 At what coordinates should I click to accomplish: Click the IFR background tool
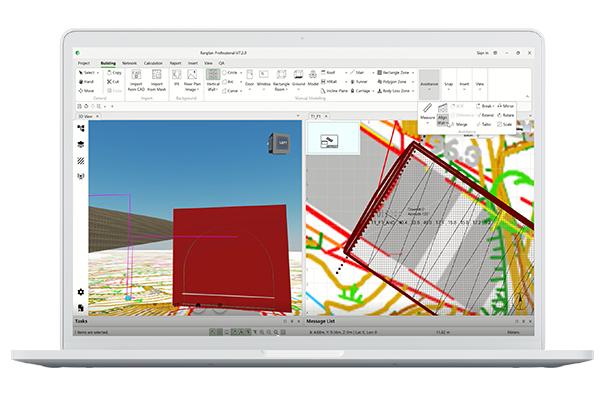pyautogui.click(x=177, y=78)
